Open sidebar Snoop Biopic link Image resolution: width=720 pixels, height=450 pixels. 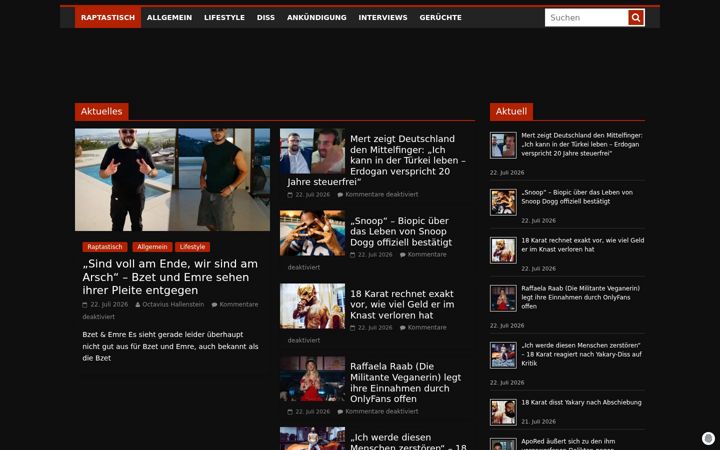coord(577,197)
